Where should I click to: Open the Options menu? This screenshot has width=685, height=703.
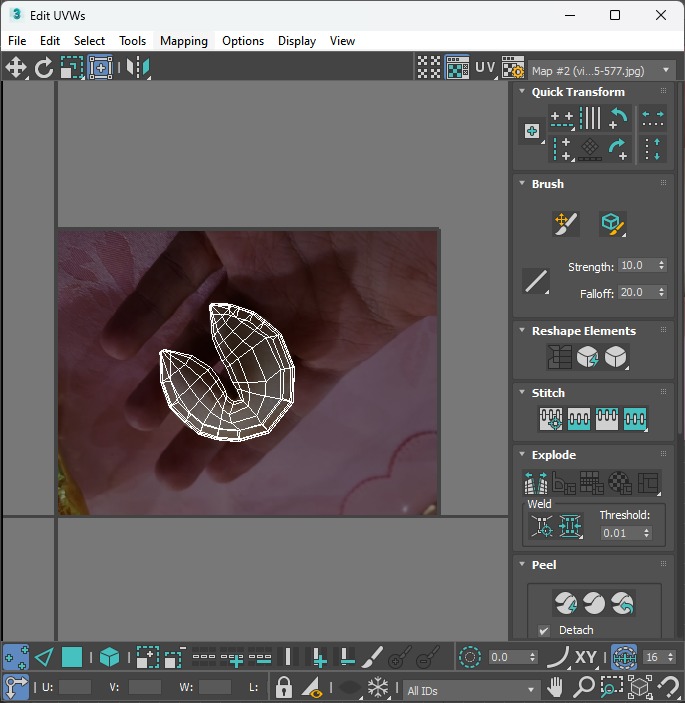point(243,41)
